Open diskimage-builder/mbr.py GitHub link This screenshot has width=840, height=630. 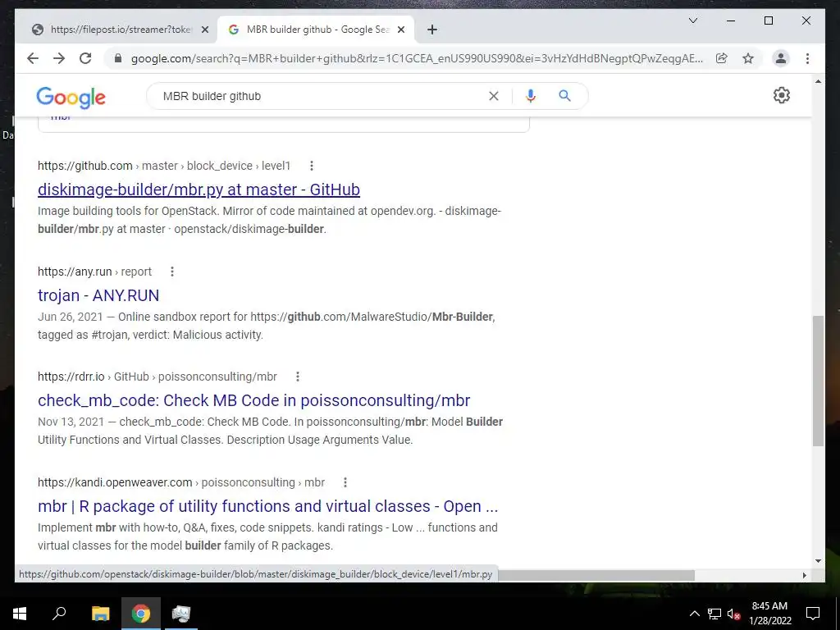pos(199,189)
